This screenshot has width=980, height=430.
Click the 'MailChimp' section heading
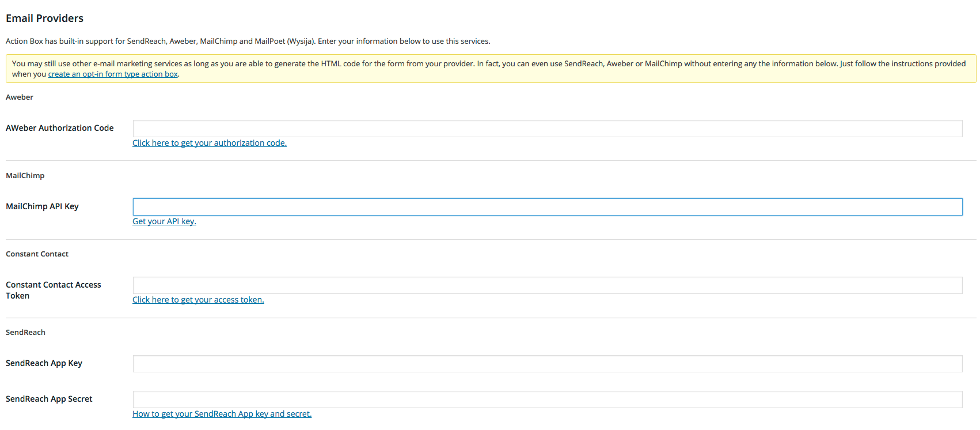(x=25, y=176)
